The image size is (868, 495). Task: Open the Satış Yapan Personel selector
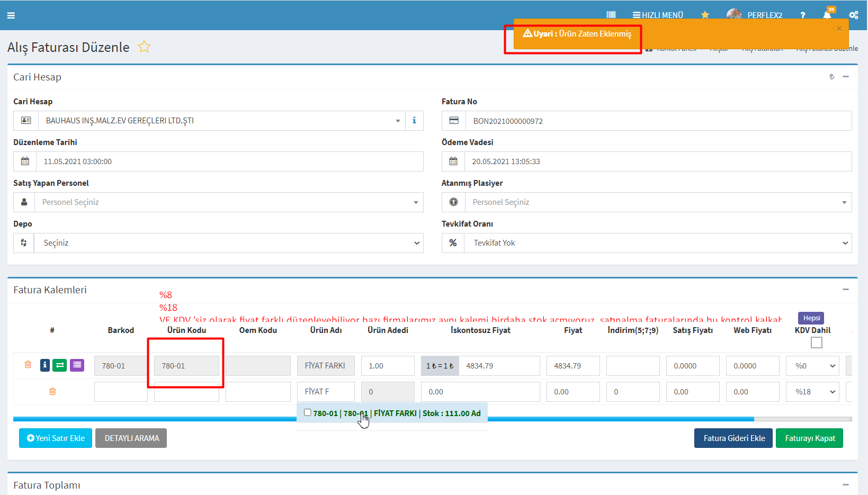228,202
